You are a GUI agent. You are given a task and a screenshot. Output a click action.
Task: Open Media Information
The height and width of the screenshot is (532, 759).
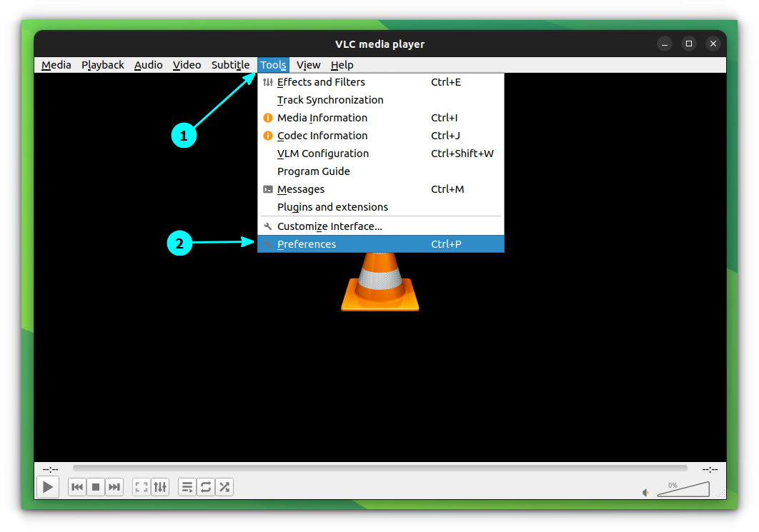click(x=322, y=118)
